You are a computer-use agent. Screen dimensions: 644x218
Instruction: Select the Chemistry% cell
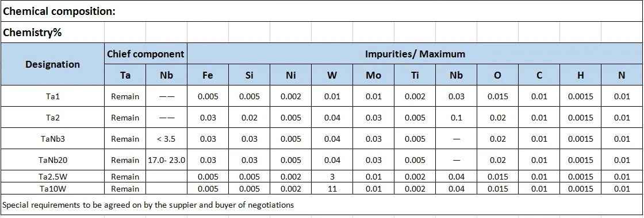52,32
